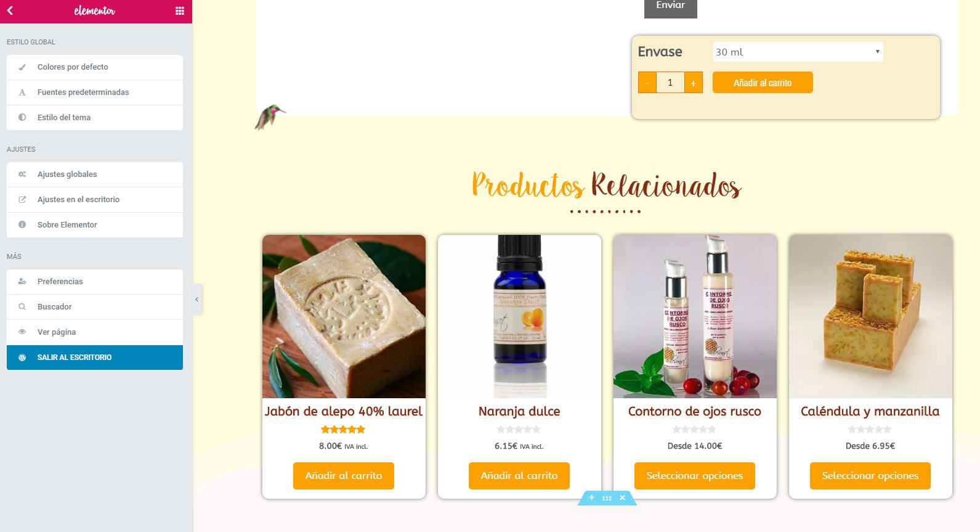Viewport: 980px width, 532px height.
Task: Click the eye icon next to Ver página
Action: pos(22,332)
